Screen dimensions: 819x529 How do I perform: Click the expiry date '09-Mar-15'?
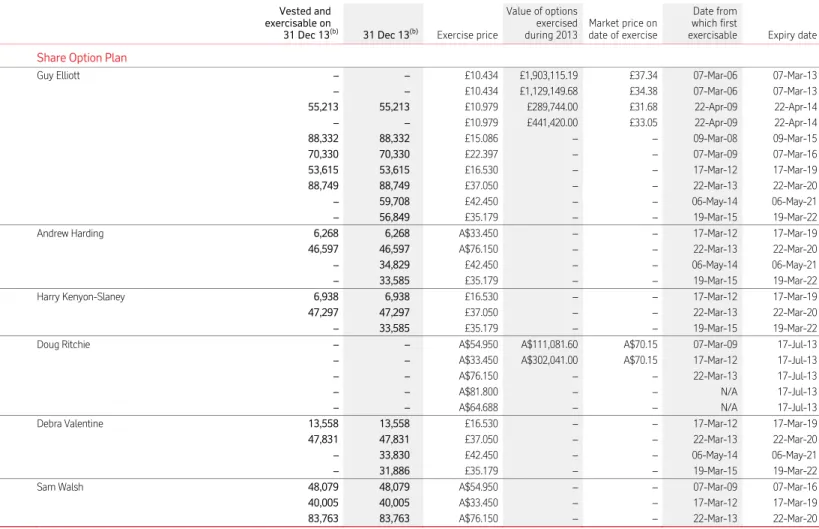tap(794, 138)
